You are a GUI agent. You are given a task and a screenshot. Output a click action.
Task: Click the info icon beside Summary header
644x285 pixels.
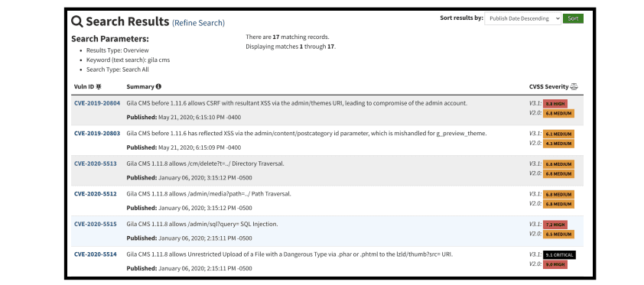(158, 86)
